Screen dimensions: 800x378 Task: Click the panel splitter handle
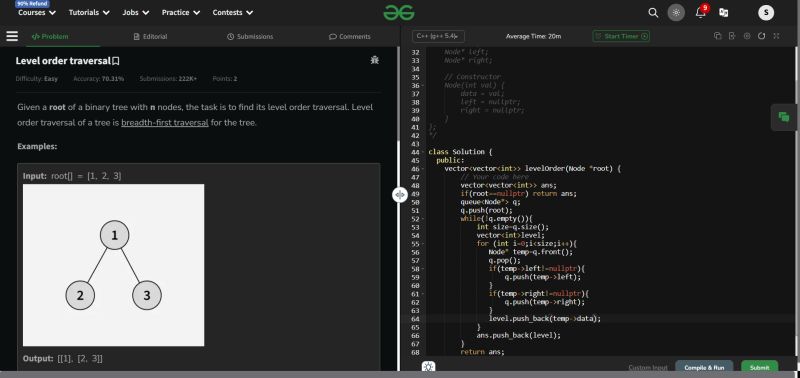pyautogui.click(x=399, y=195)
